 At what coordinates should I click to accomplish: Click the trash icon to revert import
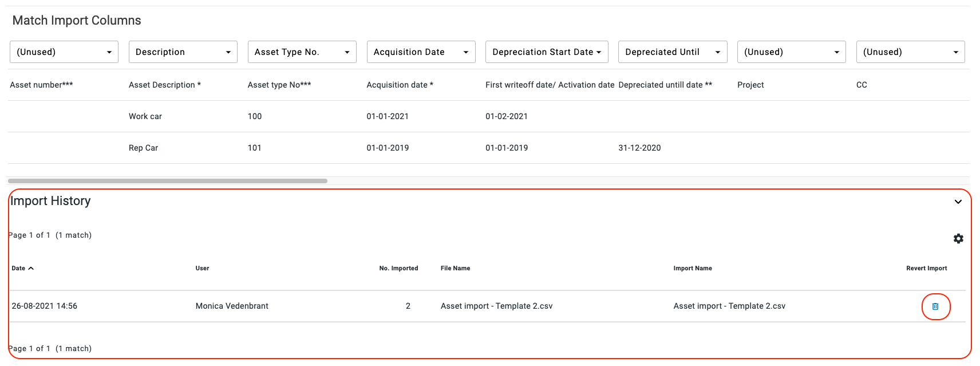935,306
